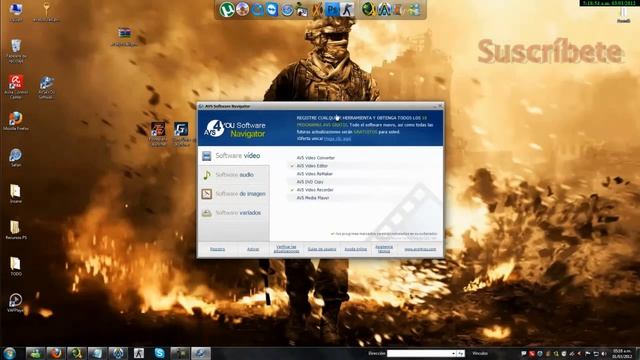Open the Safari desktop shortcut

point(16,158)
